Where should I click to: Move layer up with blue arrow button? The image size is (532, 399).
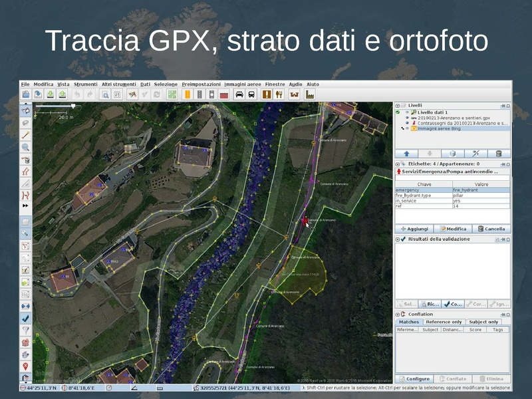407,154
